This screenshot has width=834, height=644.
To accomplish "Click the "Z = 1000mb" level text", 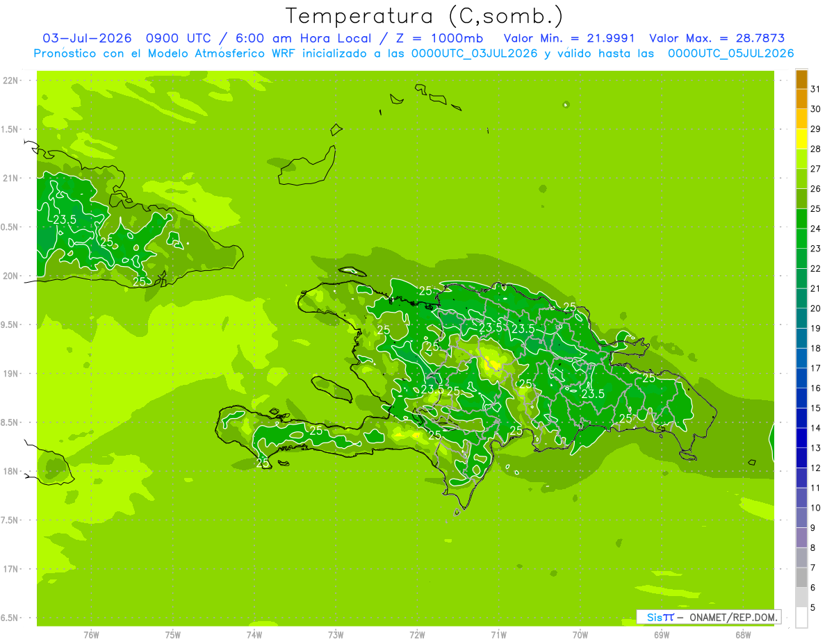I will tap(439, 38).
